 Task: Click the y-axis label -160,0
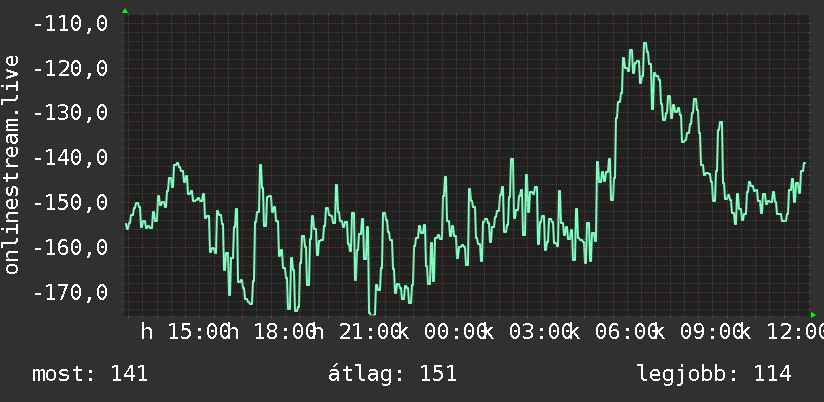pos(70,247)
